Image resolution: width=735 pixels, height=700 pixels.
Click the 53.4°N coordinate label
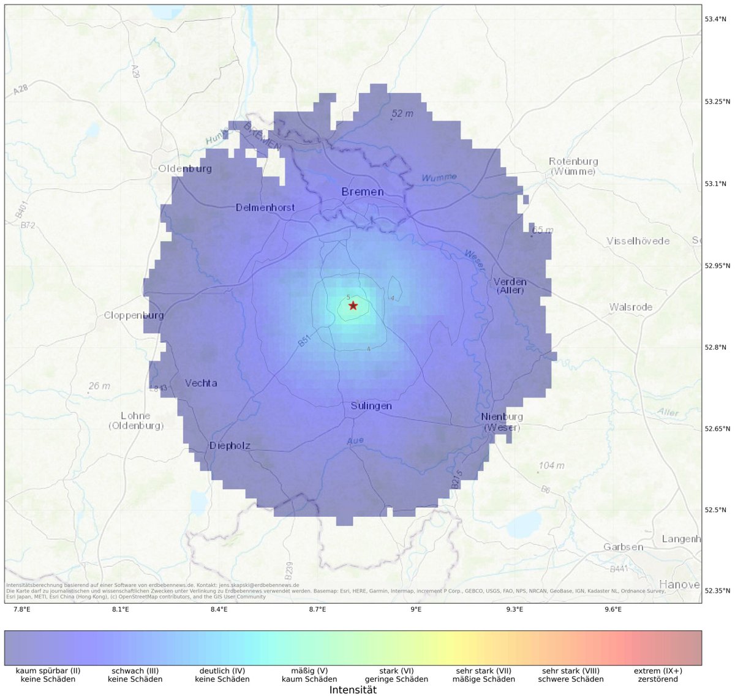pyautogui.click(x=715, y=18)
